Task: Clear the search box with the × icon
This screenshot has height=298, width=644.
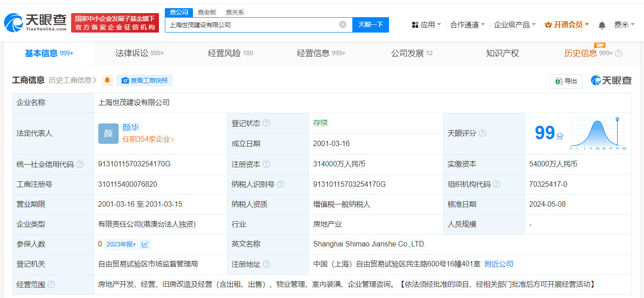Action: click(343, 24)
